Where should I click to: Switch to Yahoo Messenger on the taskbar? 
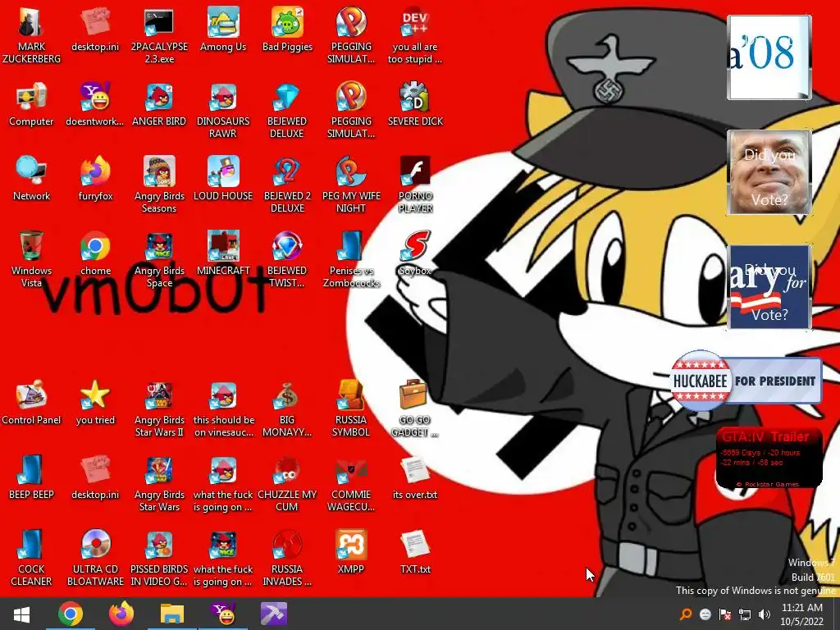tap(223, 614)
